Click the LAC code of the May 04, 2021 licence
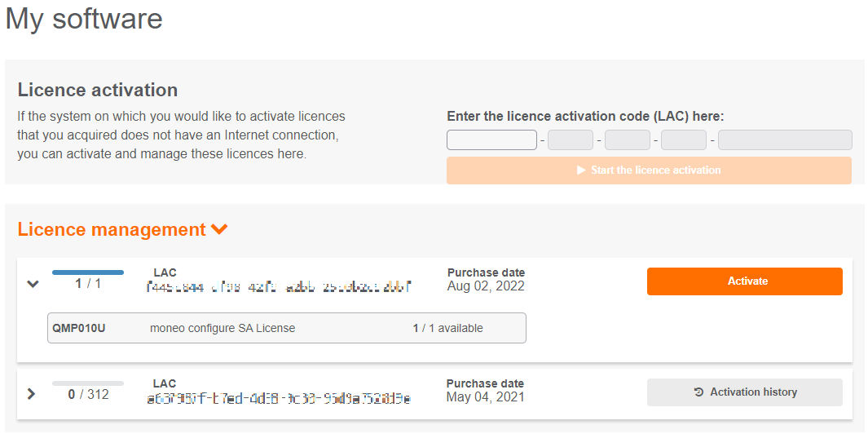The height and width of the screenshot is (434, 868). [x=278, y=398]
